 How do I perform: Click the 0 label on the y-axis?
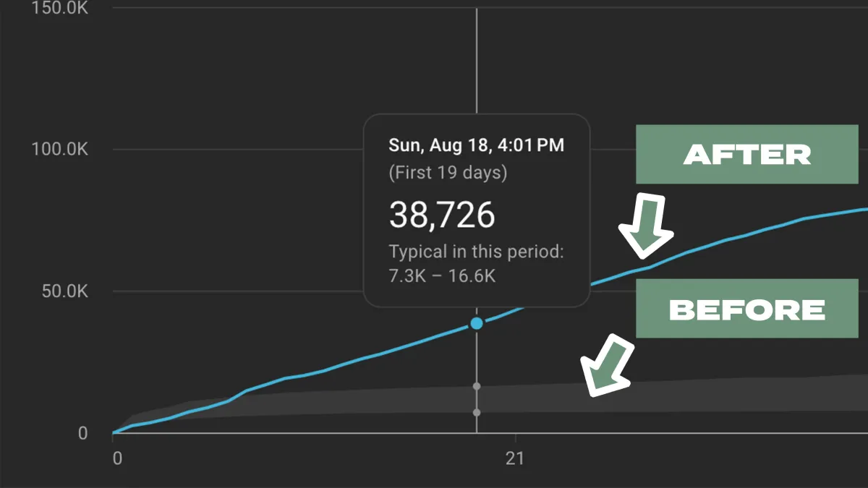(x=82, y=433)
